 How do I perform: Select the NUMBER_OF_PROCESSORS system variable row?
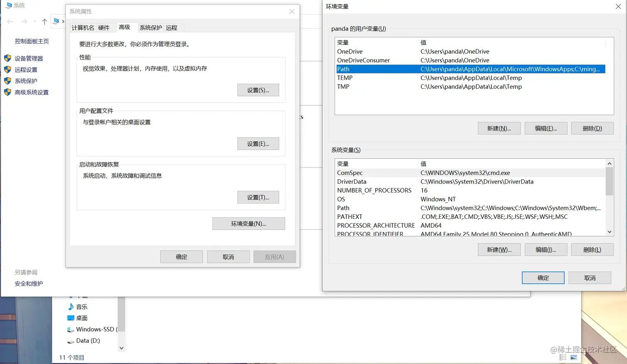(471, 190)
